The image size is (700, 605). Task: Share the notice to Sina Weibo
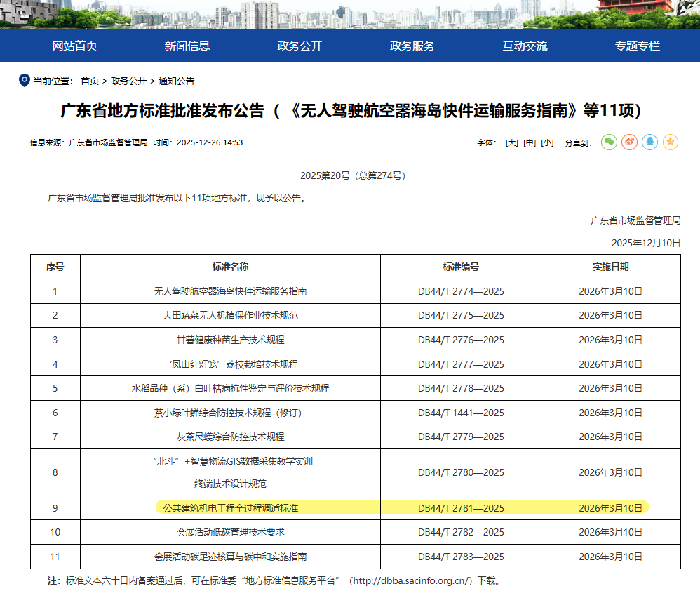pyautogui.click(x=630, y=142)
